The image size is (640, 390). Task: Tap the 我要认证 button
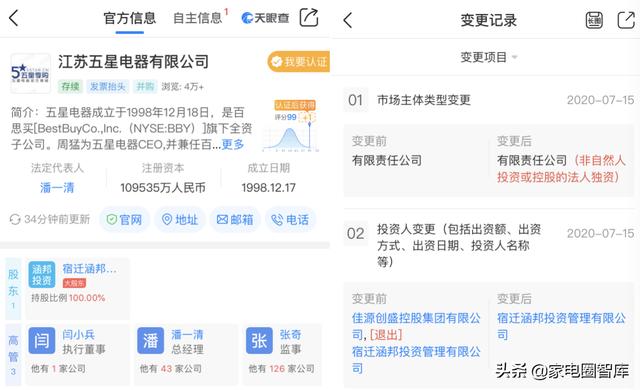pyautogui.click(x=299, y=62)
